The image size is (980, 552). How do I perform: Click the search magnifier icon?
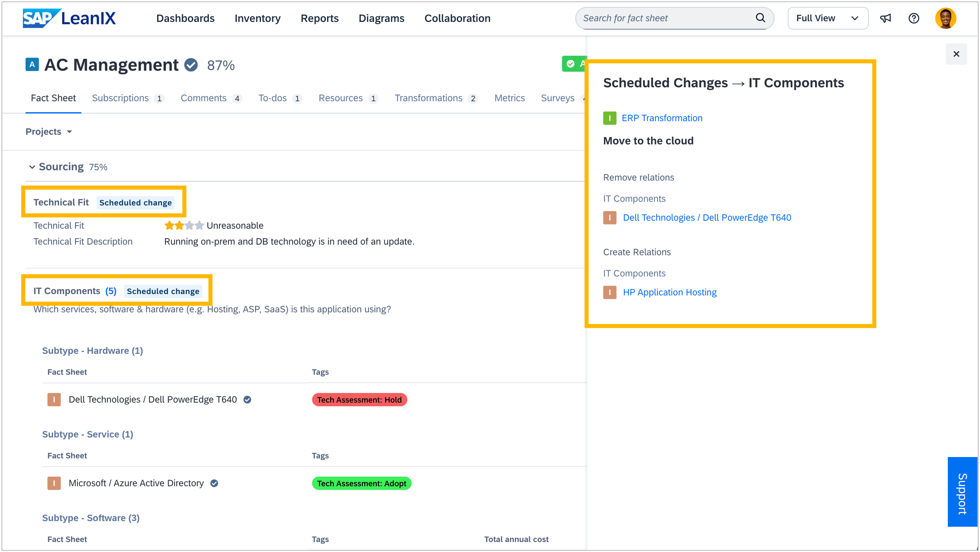tap(760, 18)
